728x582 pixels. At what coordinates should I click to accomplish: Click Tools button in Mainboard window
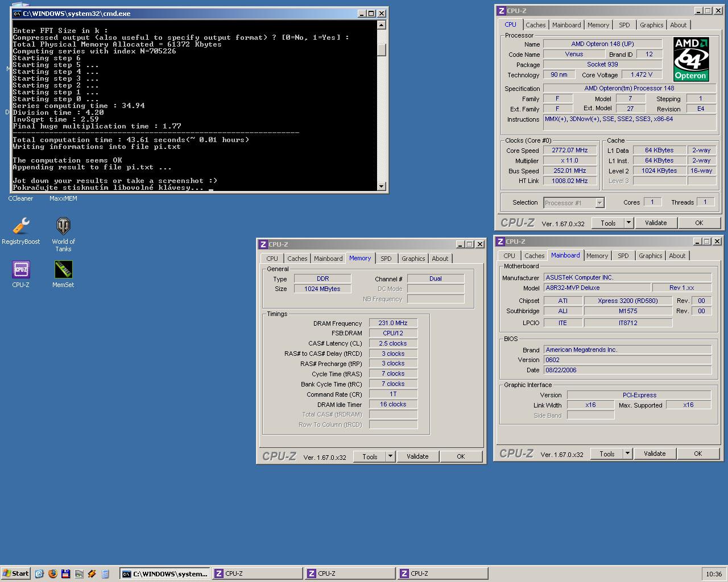point(607,454)
